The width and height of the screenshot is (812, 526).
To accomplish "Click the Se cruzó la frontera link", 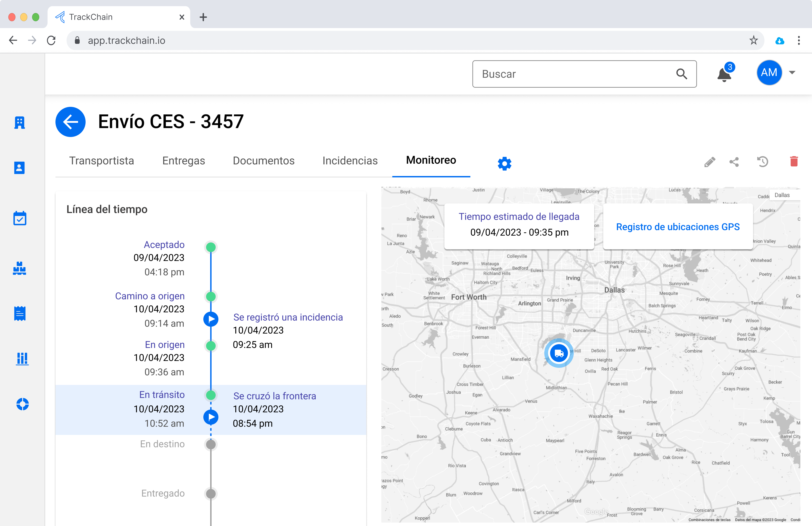I will [275, 396].
